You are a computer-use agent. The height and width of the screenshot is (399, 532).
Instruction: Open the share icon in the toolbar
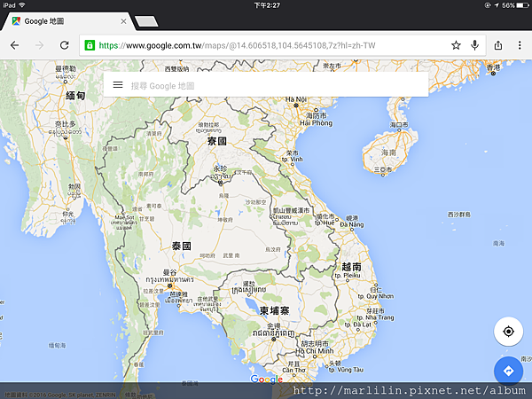pyautogui.click(x=498, y=45)
